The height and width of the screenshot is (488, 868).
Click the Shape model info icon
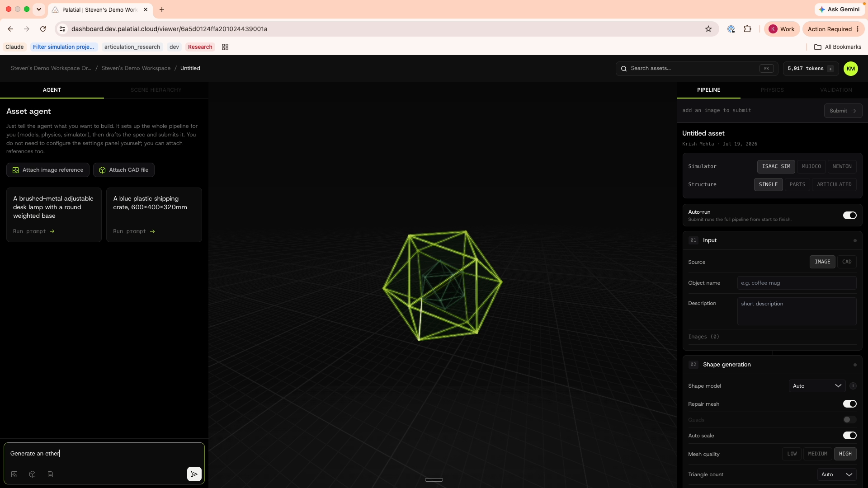click(853, 386)
